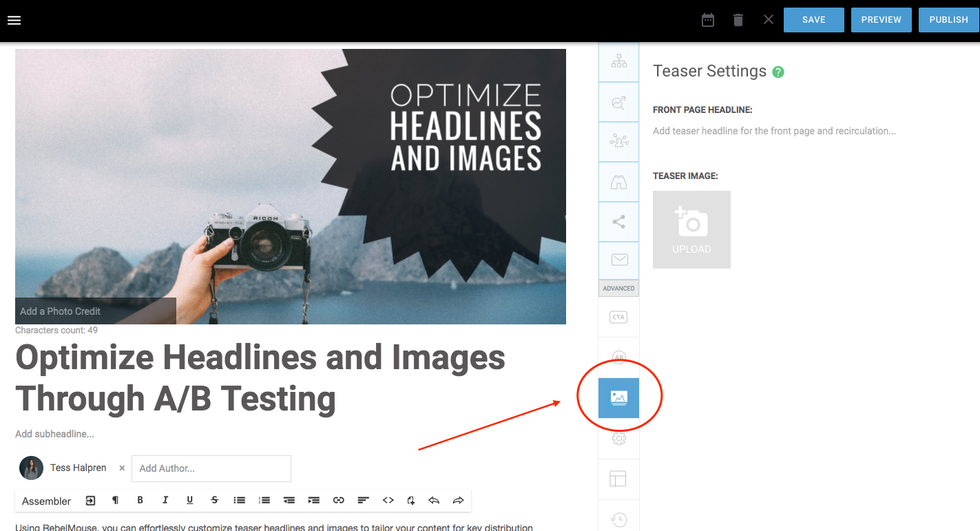Open the Teaser Settings image icon in sidebar
Image resolution: width=980 pixels, height=531 pixels.
[618, 398]
